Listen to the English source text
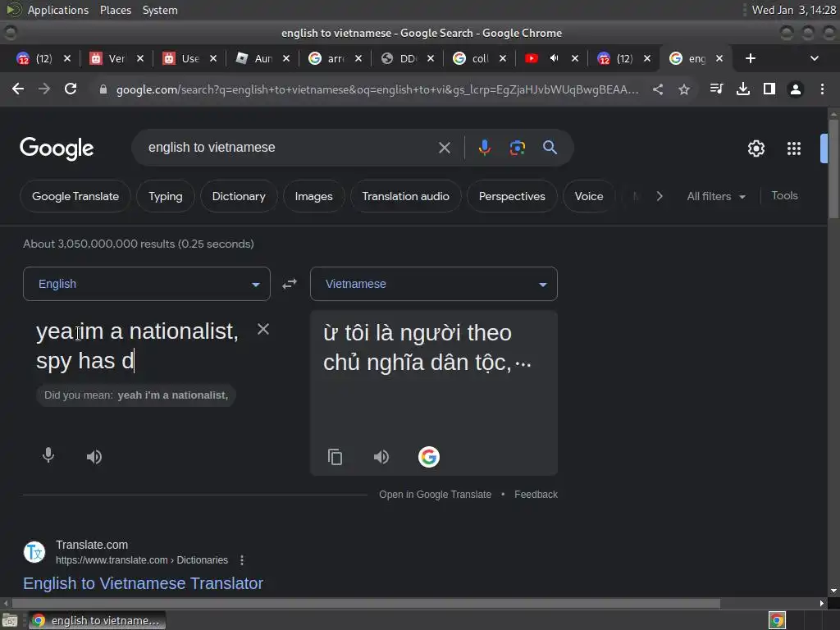 94,457
